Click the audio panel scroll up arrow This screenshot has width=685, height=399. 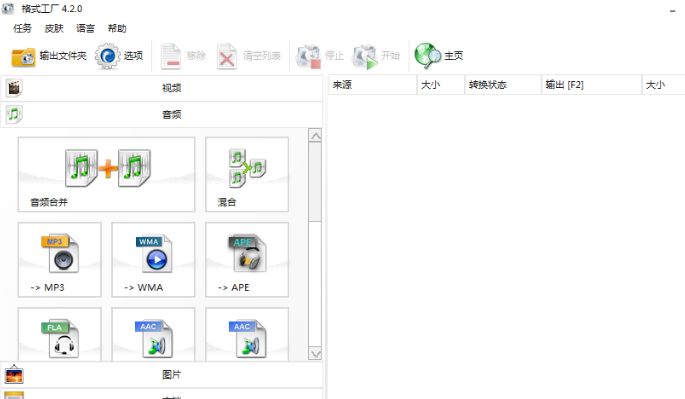pyautogui.click(x=315, y=135)
